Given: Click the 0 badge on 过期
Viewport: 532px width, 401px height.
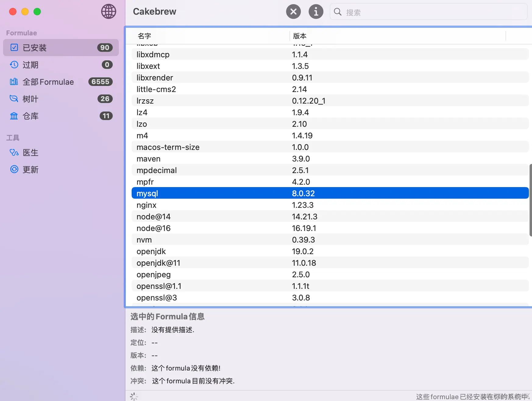Looking at the screenshot, I should 107,65.
